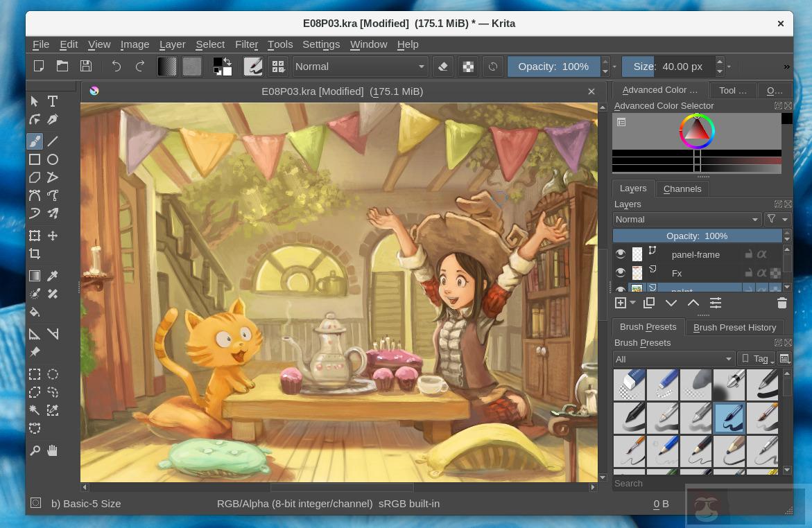This screenshot has width=812, height=528.
Task: Select the Ellipse shape tool
Action: tap(53, 159)
